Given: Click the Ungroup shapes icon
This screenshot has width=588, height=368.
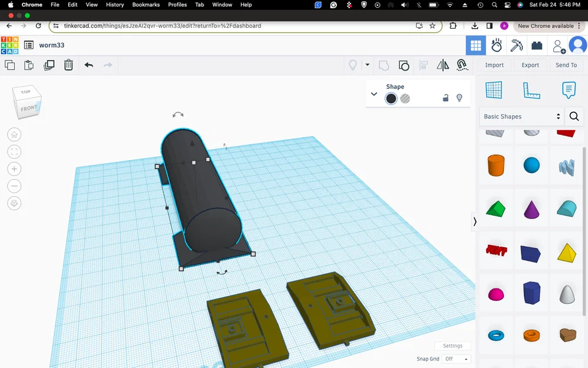Looking at the screenshot, I should click(403, 65).
